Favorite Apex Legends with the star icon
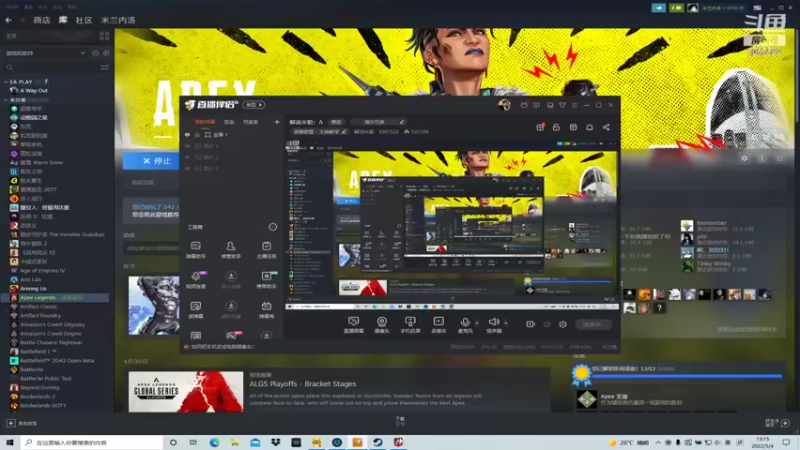Viewport: 800px width, 450px height. (779, 159)
